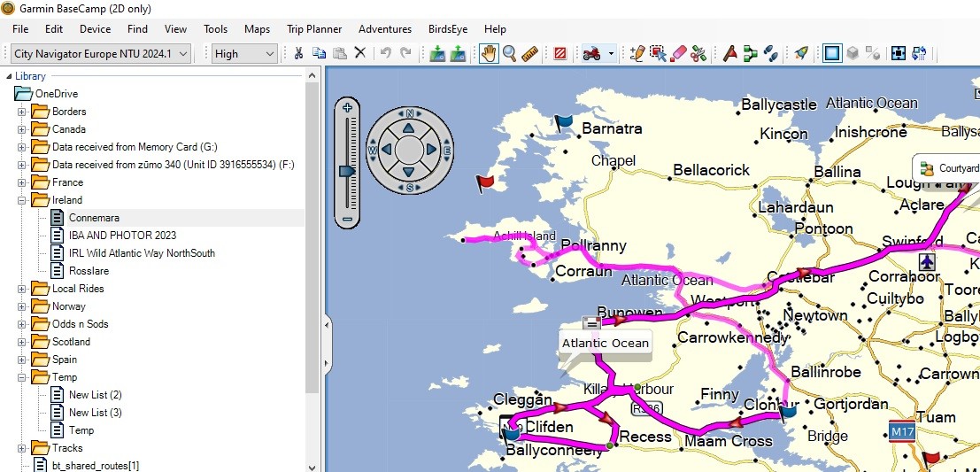Image resolution: width=980 pixels, height=472 pixels.
Task: Expand the France folder
Action: pos(22,182)
